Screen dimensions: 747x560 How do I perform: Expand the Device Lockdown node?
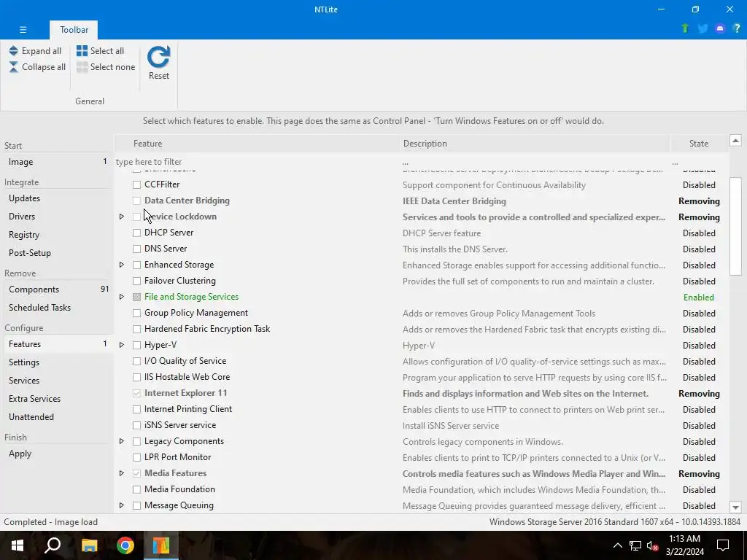122,217
